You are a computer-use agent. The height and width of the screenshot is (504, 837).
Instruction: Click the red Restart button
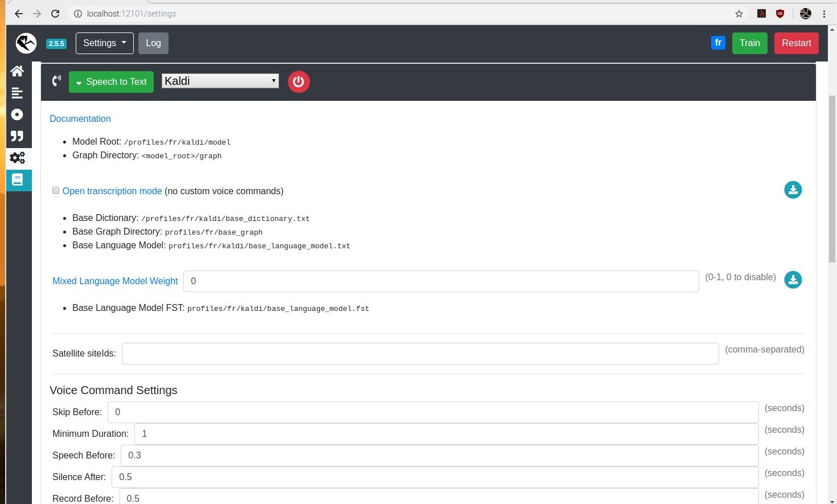pos(796,43)
